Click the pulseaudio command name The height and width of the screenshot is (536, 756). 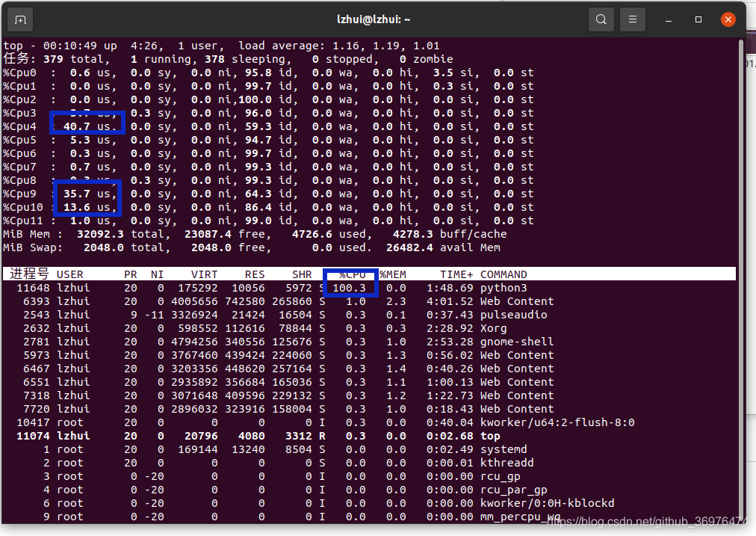[513, 315]
